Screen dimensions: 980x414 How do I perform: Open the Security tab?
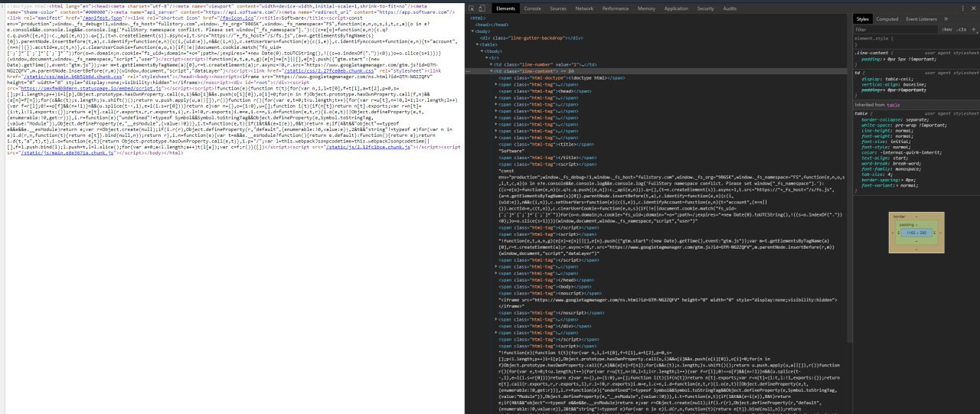coord(705,8)
